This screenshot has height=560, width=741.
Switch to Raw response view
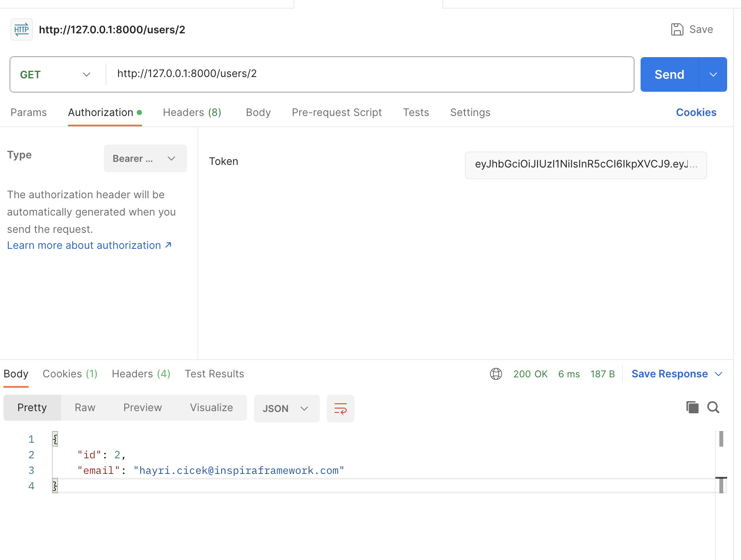click(85, 408)
